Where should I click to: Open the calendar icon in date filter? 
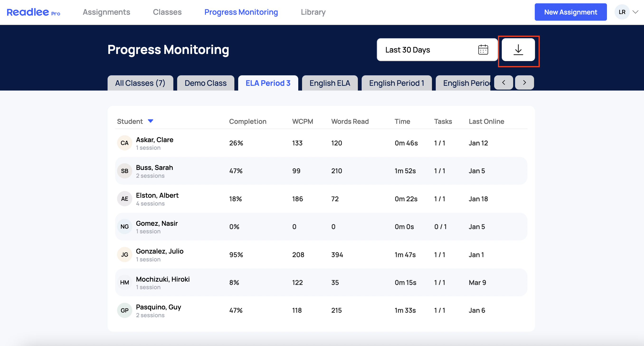483,50
